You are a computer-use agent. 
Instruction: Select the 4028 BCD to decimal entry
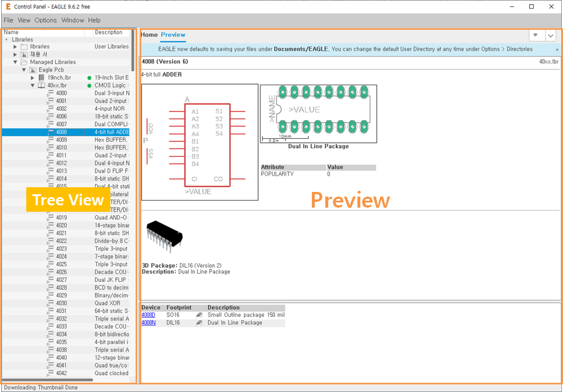point(66,288)
